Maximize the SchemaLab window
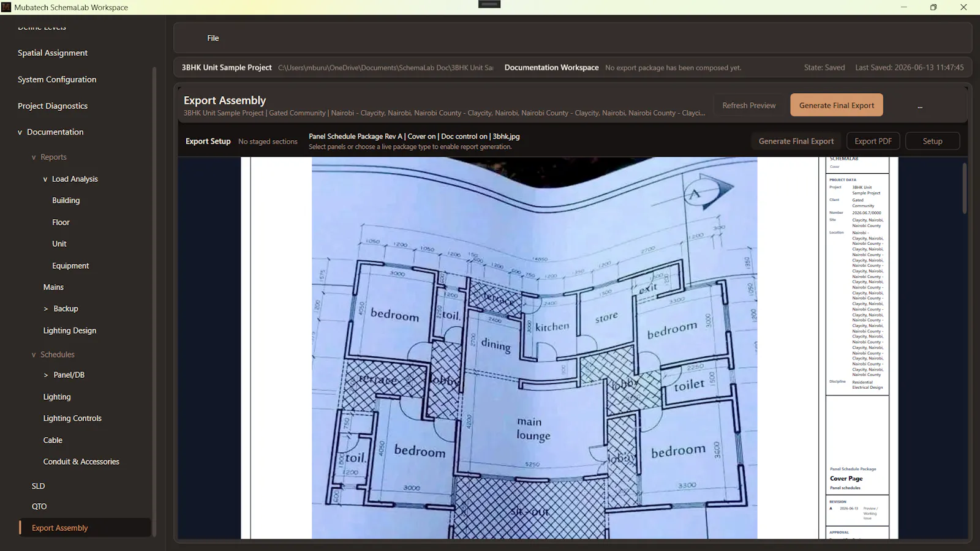 click(x=933, y=7)
